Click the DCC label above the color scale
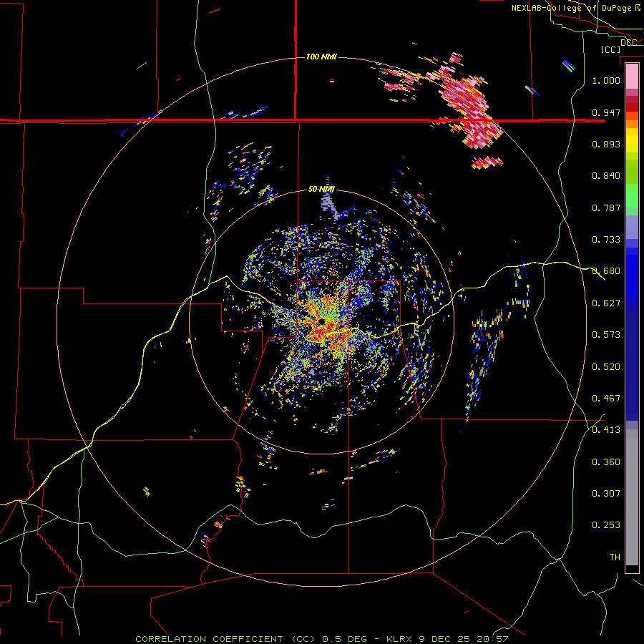The height and width of the screenshot is (644, 644). point(629,43)
